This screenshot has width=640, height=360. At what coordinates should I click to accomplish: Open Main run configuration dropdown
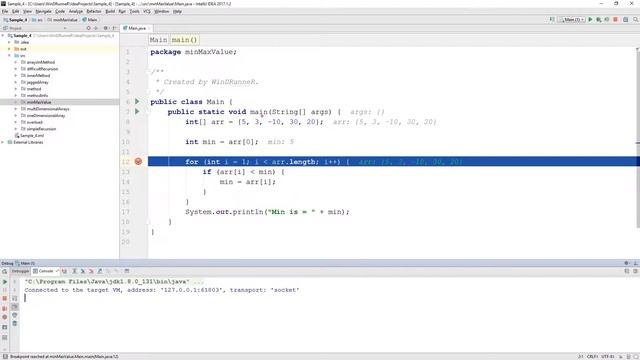click(571, 20)
